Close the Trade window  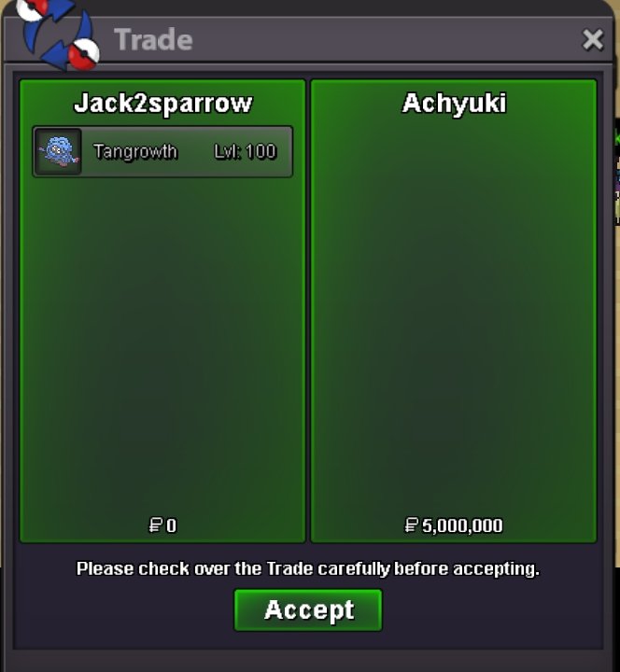593,40
